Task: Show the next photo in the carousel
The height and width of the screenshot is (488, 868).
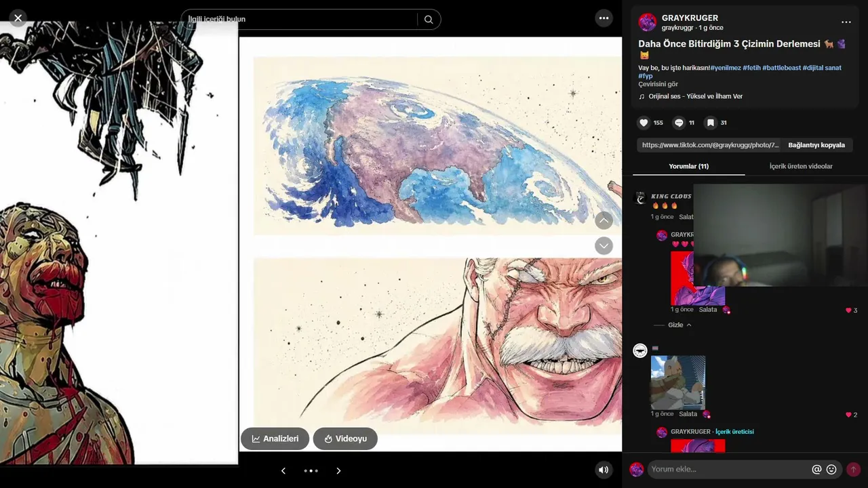Action: pyautogui.click(x=338, y=470)
